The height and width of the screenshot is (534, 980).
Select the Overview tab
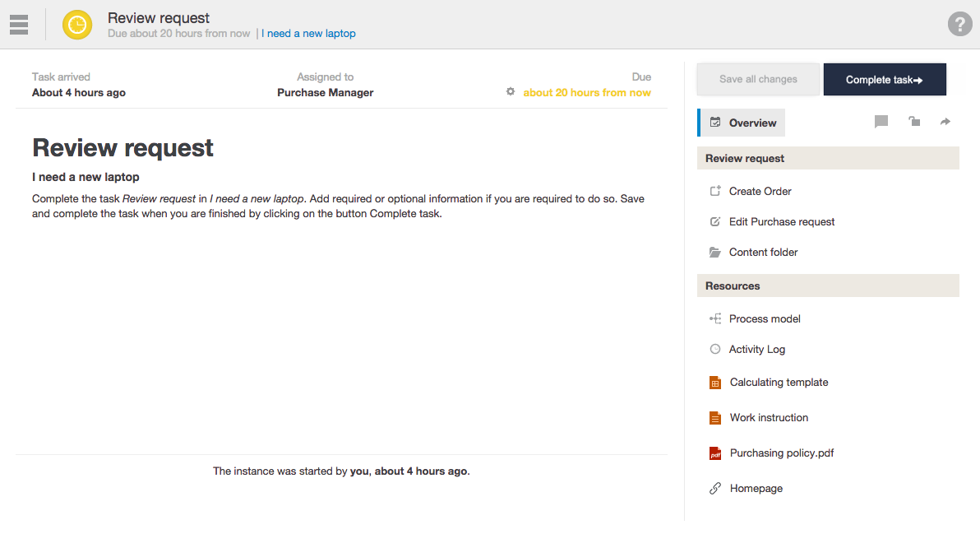[742, 123]
